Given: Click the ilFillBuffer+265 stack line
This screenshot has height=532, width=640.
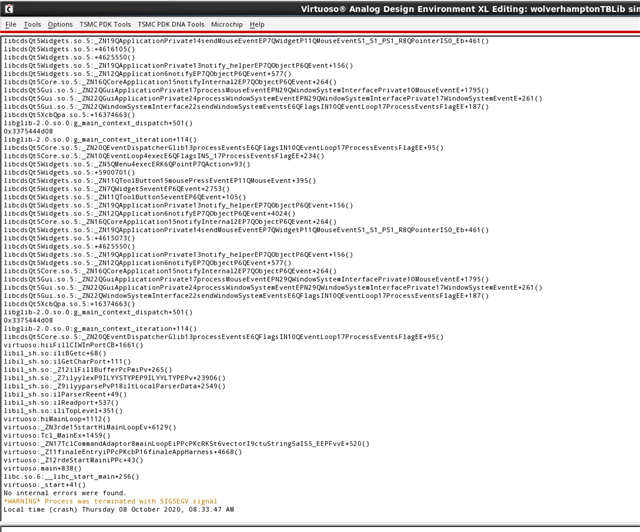Looking at the screenshot, I should point(88,370).
